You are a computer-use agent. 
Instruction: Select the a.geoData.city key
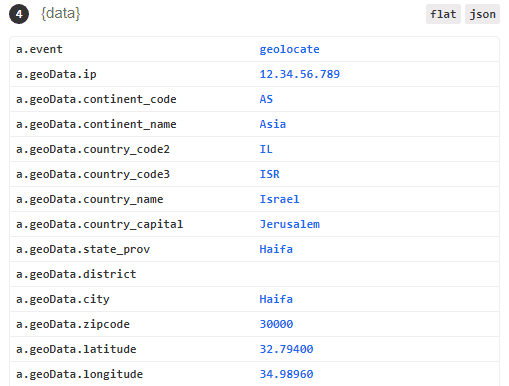coord(63,299)
